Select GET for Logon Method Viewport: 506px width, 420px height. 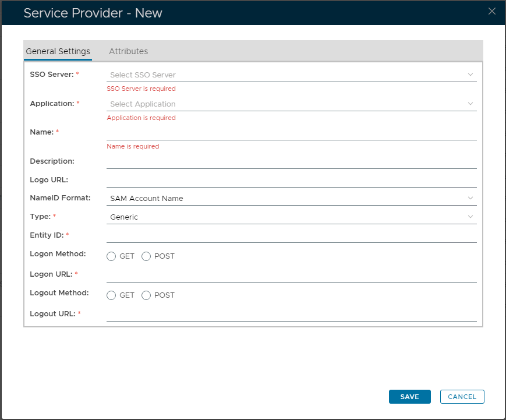click(x=111, y=256)
